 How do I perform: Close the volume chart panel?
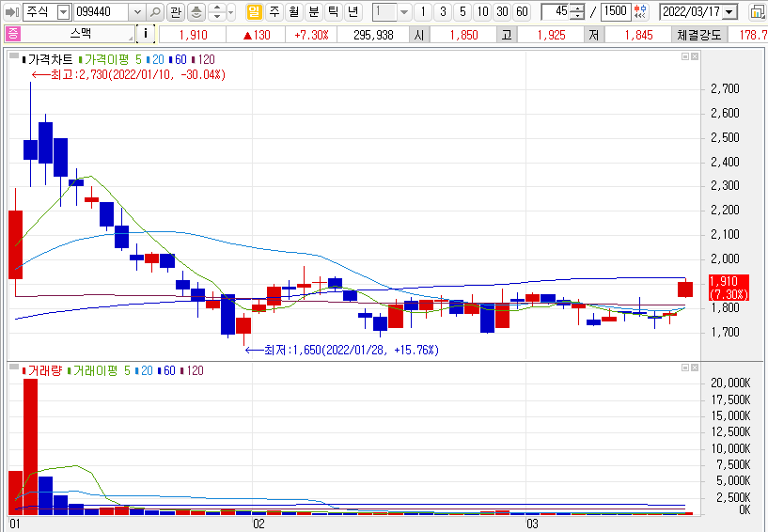(x=695, y=368)
